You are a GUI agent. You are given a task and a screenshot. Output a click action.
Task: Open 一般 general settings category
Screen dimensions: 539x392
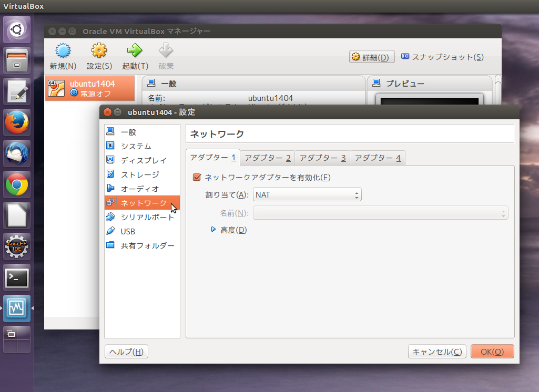click(x=142, y=132)
